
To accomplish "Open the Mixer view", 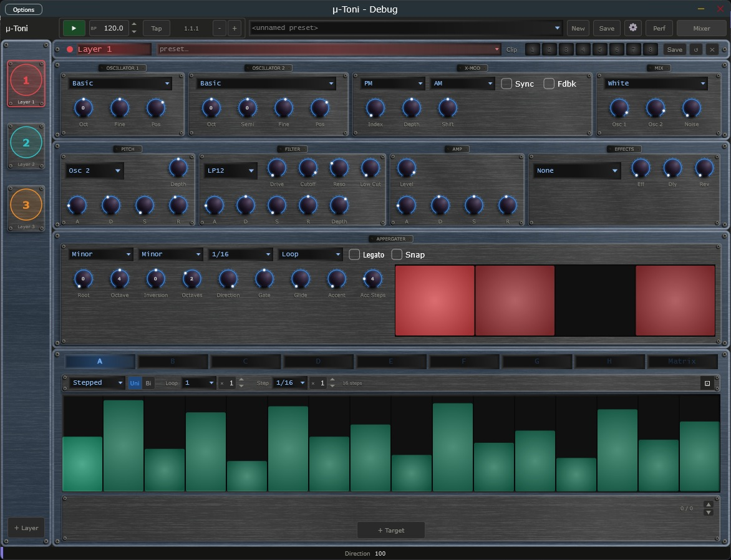I will (x=701, y=28).
